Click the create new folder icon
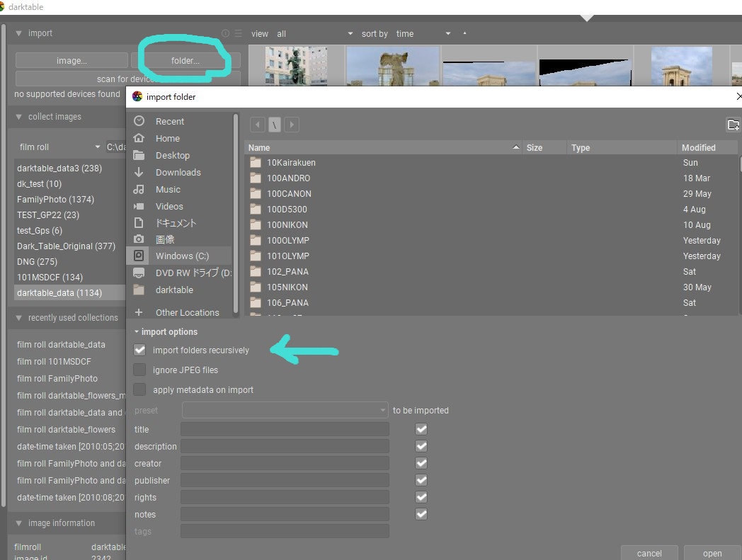This screenshot has height=560, width=742. [x=733, y=125]
